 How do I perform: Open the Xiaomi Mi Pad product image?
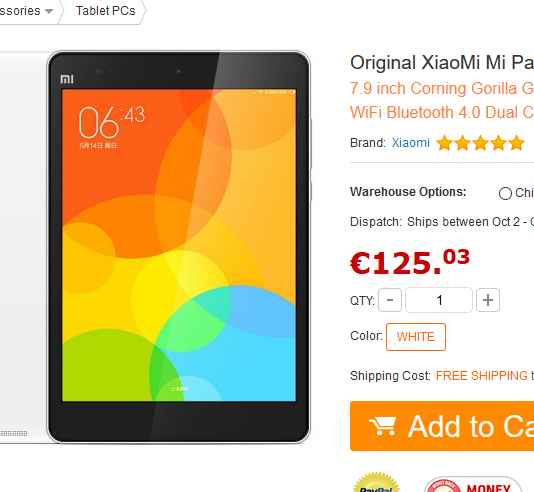click(x=178, y=247)
